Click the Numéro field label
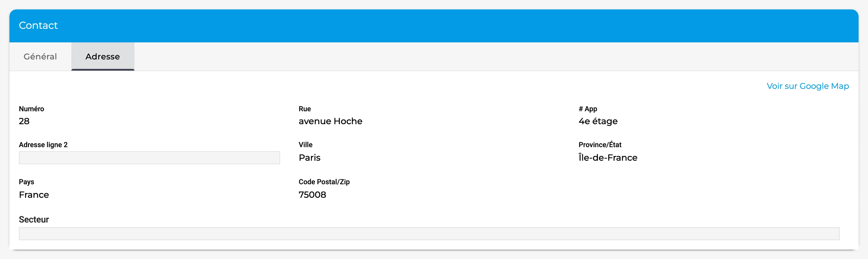This screenshot has width=868, height=259. [x=31, y=109]
